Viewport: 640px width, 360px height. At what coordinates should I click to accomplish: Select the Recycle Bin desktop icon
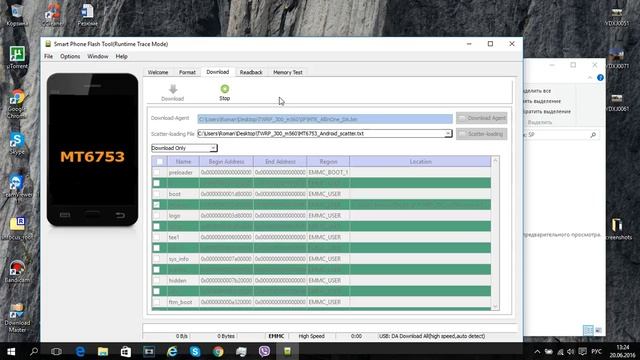[x=17, y=11]
